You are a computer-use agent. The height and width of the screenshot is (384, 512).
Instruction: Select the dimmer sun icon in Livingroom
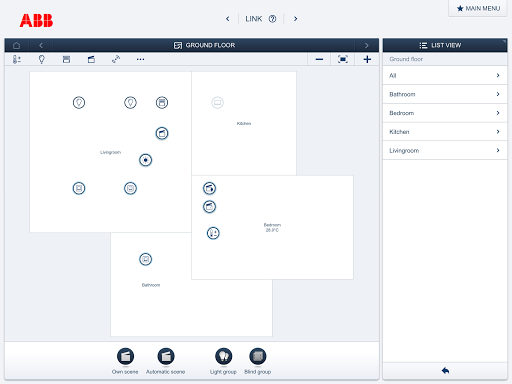tap(145, 160)
